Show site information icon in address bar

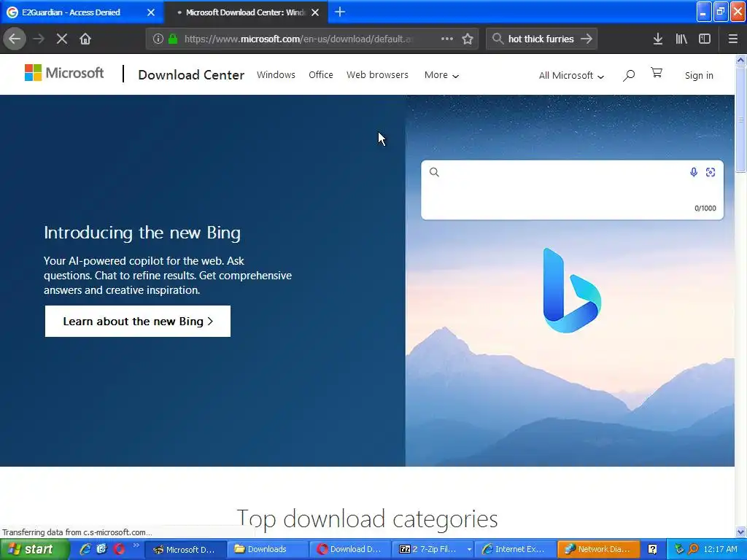pyautogui.click(x=158, y=39)
